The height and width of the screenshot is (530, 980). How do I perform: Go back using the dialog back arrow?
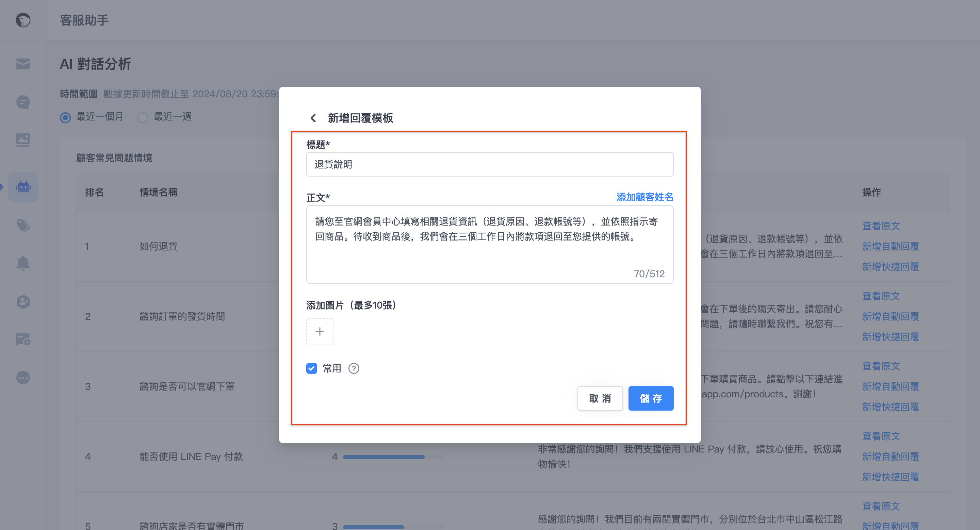313,118
